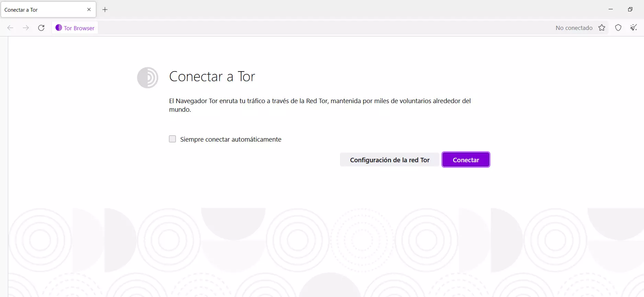Click the Tor Browser identity badge
The width and height of the screenshot is (644, 297).
tap(75, 28)
